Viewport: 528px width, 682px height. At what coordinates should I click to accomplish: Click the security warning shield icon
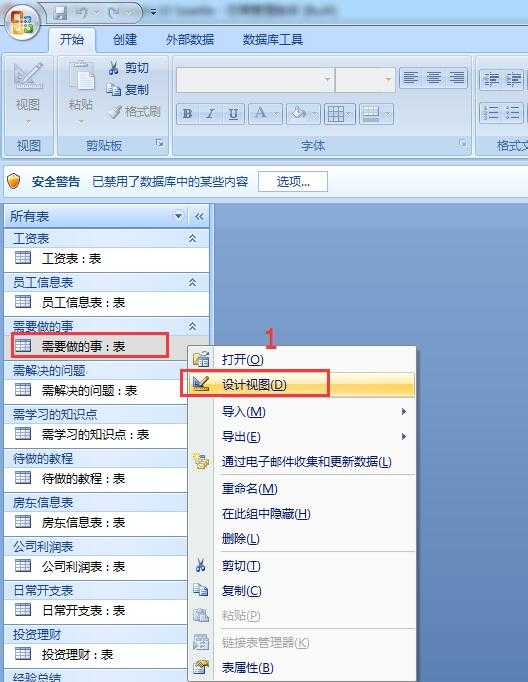pos(14,181)
